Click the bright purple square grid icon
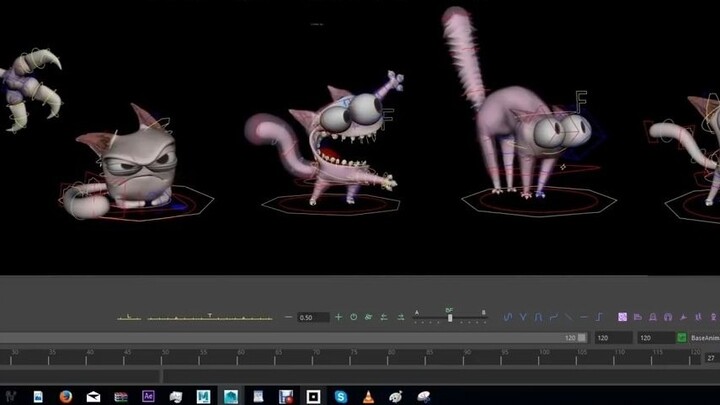 tap(622, 317)
